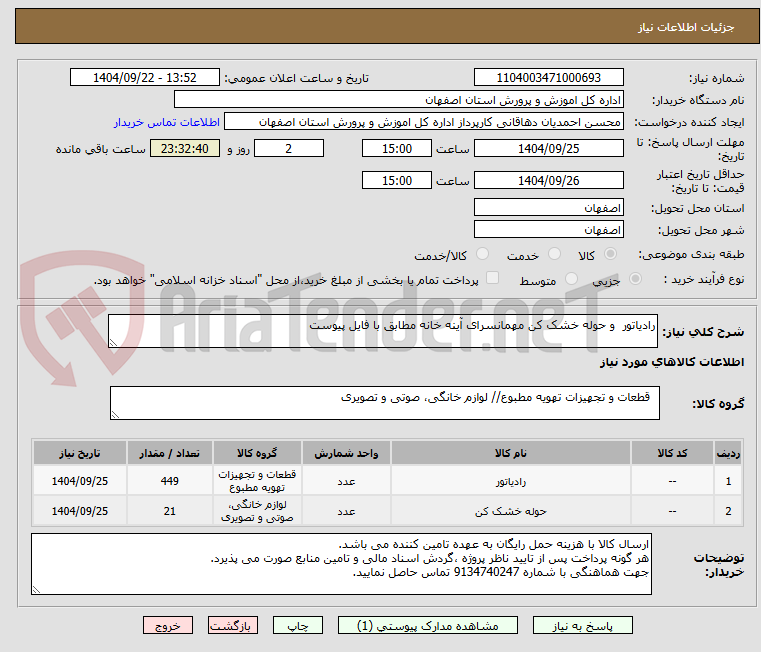Click the buyer notes توضیحات خریدار text area
Screen dimensions: 761x652
tap(341, 564)
